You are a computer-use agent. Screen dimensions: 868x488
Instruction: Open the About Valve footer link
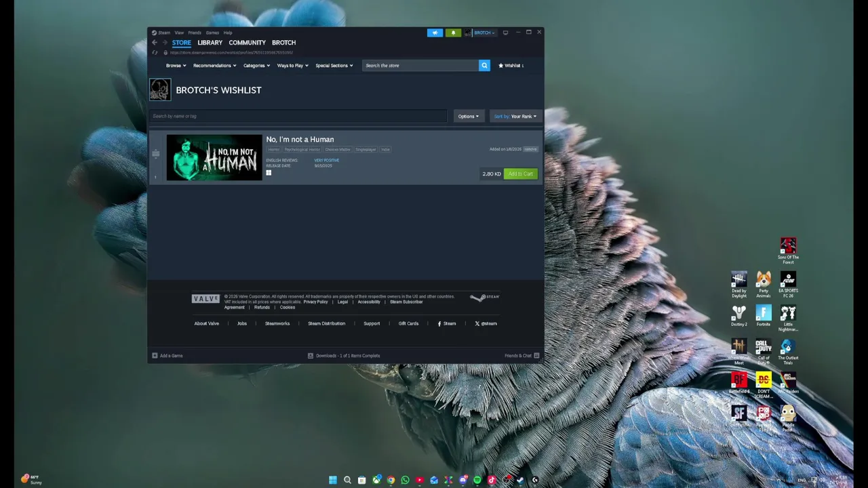click(206, 324)
